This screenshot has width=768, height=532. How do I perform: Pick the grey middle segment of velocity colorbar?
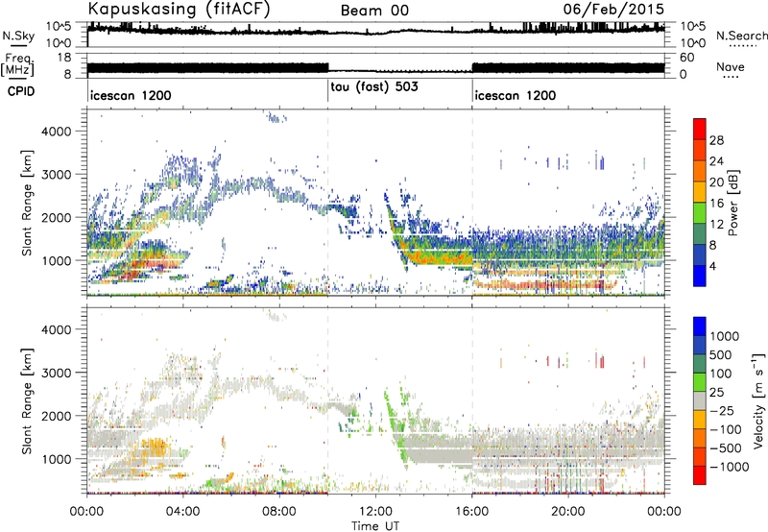(x=700, y=401)
